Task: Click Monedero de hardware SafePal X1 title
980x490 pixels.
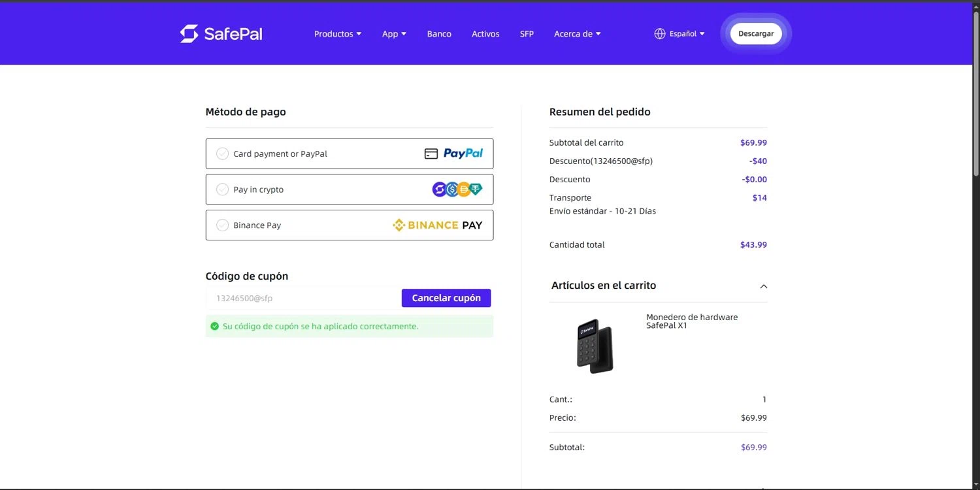Action: click(x=692, y=321)
